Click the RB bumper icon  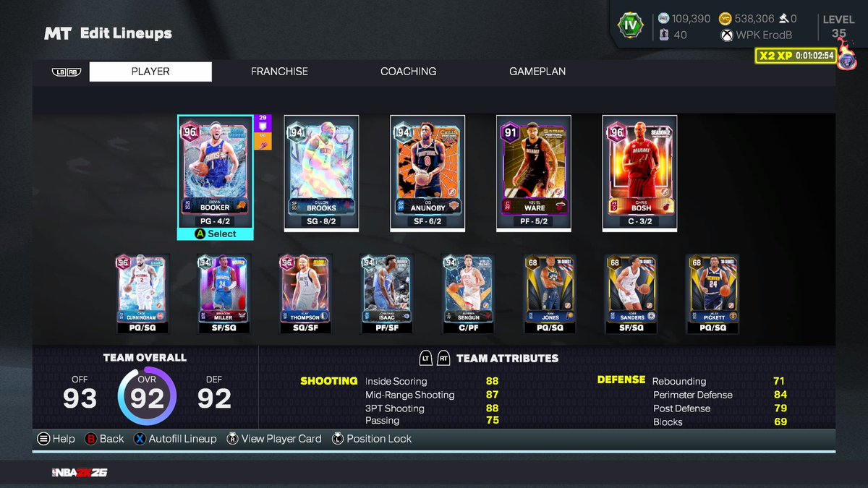tap(73, 72)
